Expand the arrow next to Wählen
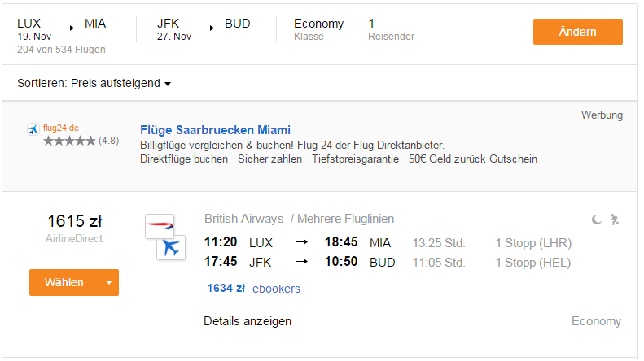 pyautogui.click(x=109, y=283)
